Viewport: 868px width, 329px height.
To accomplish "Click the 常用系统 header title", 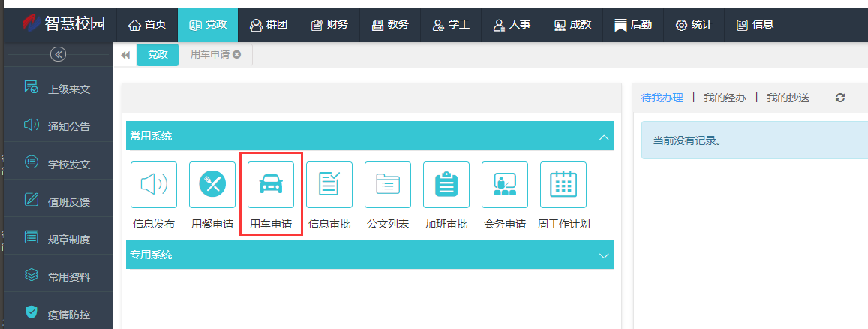I will [151, 136].
